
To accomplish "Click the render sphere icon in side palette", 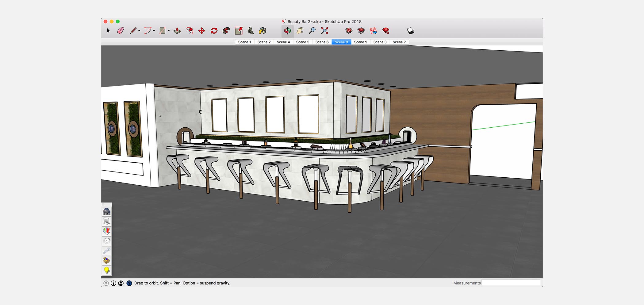I will tap(107, 211).
